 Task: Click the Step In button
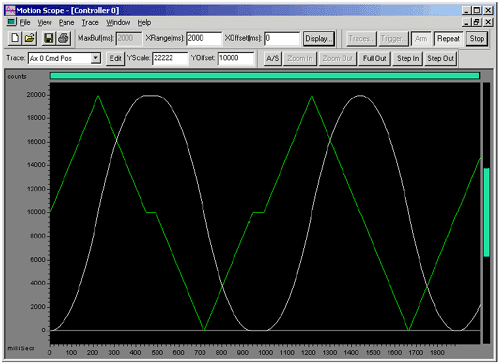(408, 58)
